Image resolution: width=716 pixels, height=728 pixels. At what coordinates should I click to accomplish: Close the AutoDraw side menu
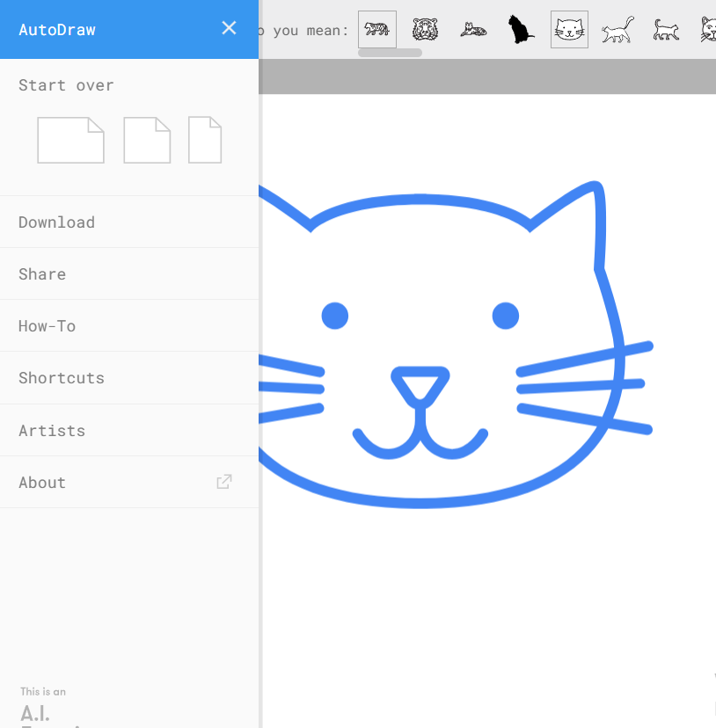pyautogui.click(x=229, y=28)
